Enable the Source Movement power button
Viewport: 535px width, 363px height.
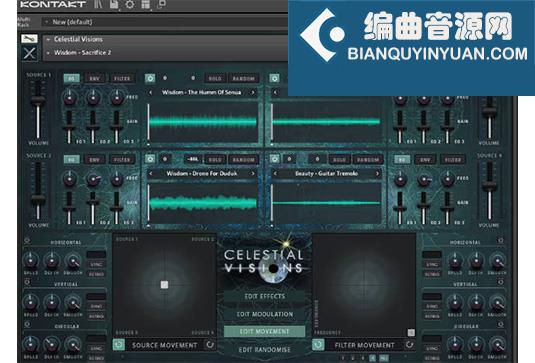(119, 345)
